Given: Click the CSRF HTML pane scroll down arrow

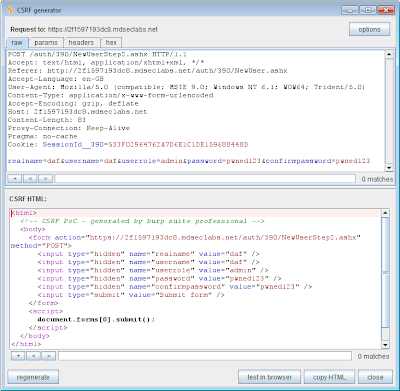Looking at the screenshot, I should (385, 345).
